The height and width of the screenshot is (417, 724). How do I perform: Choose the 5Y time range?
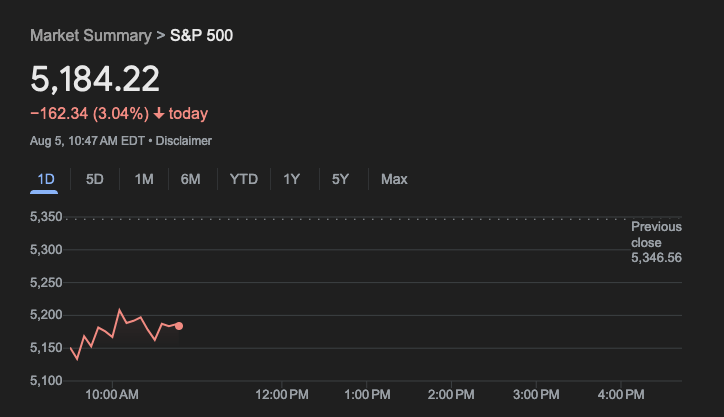[341, 180]
